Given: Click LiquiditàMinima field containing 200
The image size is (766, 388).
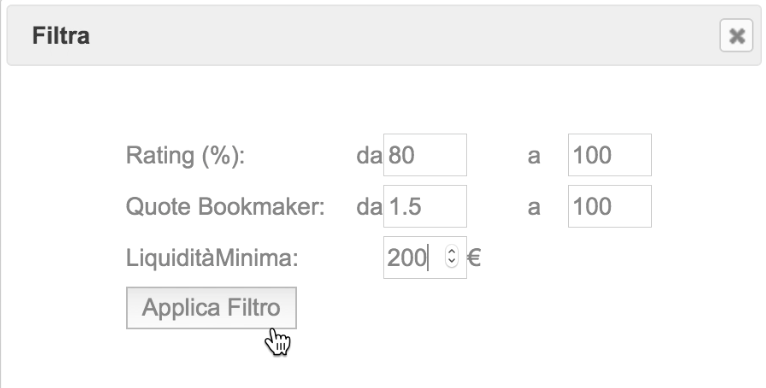Looking at the screenshot, I should coord(425,258).
